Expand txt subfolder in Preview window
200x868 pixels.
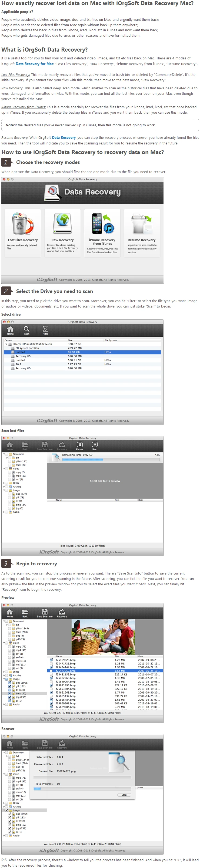point(7,625)
